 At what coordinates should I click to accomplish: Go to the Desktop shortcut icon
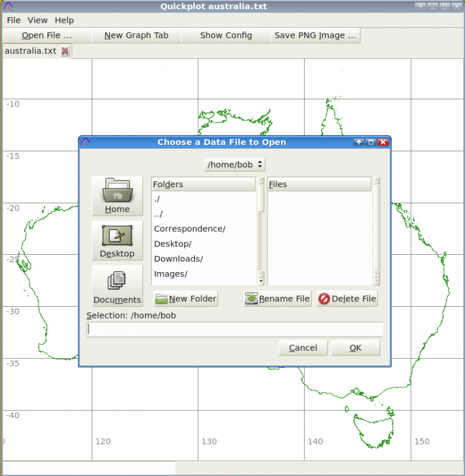[117, 240]
